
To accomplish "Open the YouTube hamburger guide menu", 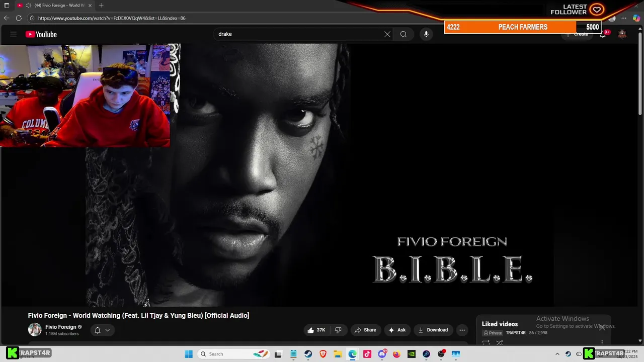I will point(14,34).
